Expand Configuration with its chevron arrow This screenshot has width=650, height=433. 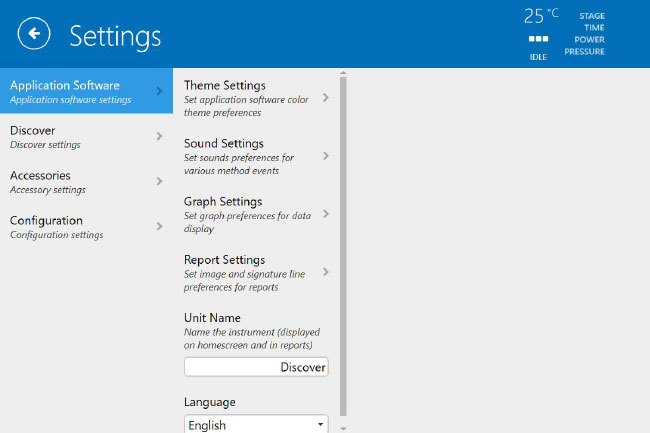click(x=159, y=226)
